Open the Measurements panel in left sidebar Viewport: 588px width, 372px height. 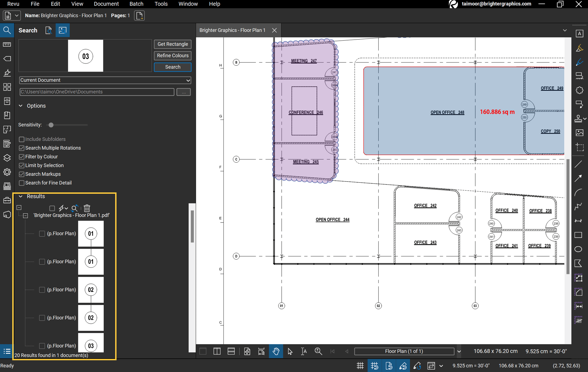(x=7, y=44)
